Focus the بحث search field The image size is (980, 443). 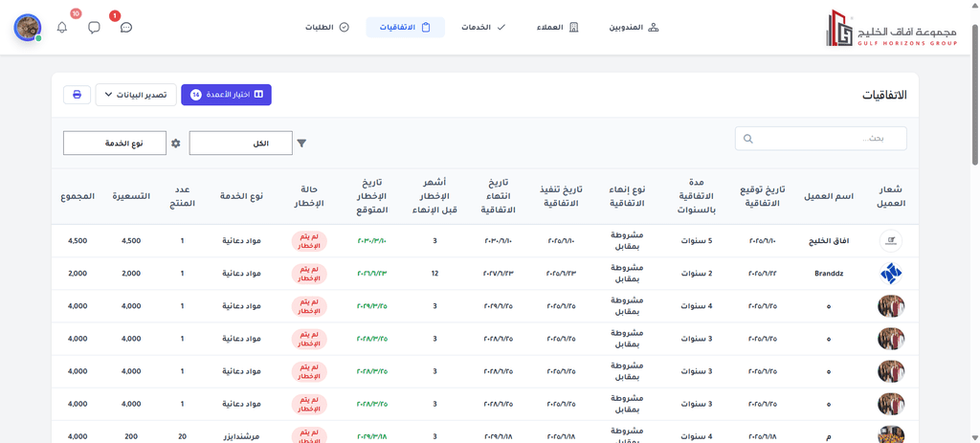point(820,138)
